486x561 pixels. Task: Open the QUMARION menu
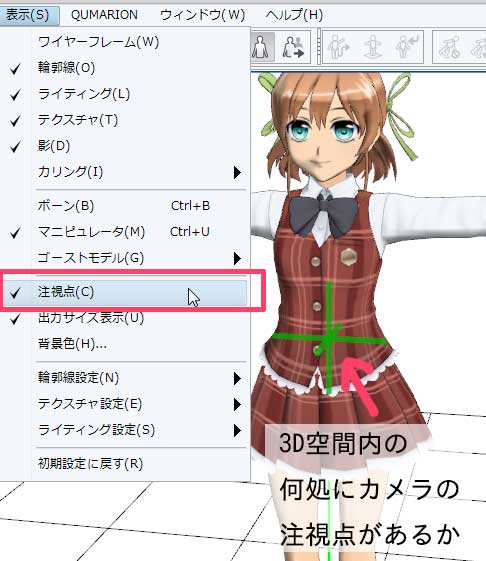point(104,15)
